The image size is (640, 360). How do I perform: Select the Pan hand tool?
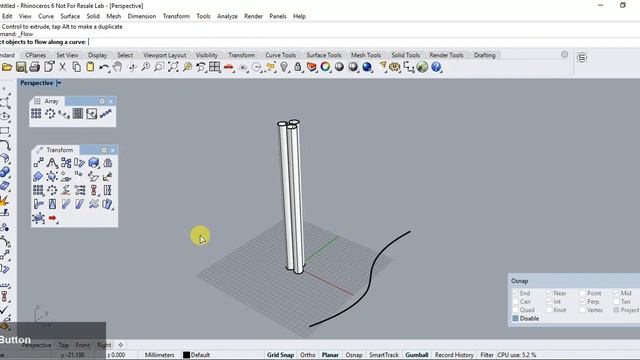(118, 67)
